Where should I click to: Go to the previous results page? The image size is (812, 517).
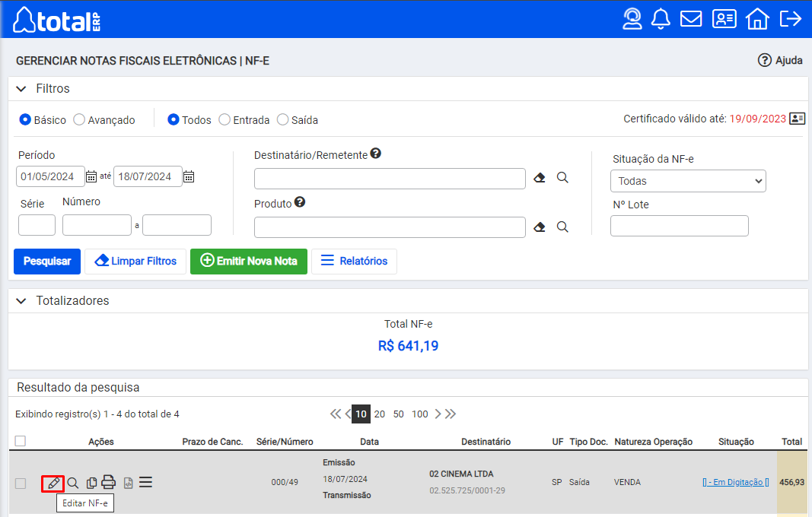tap(348, 414)
